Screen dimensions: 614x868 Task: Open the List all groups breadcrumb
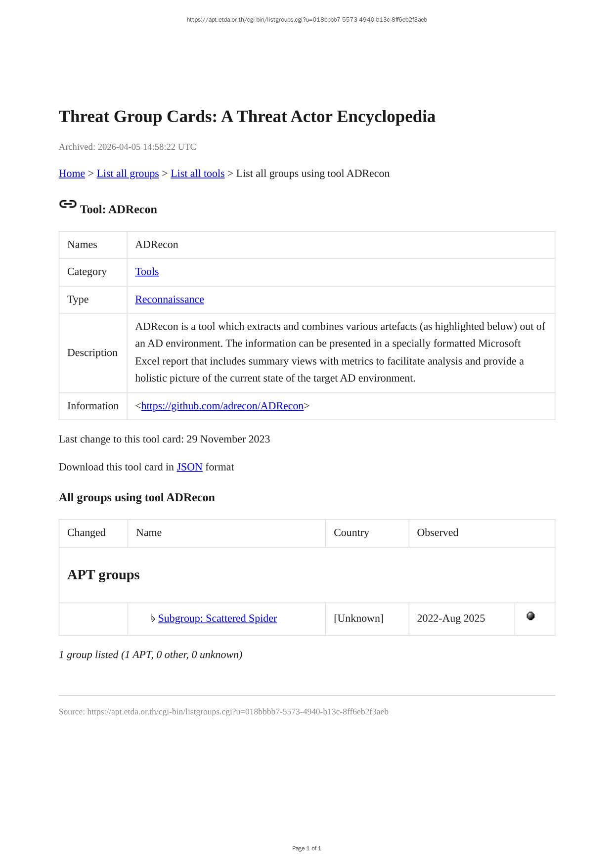[128, 174]
